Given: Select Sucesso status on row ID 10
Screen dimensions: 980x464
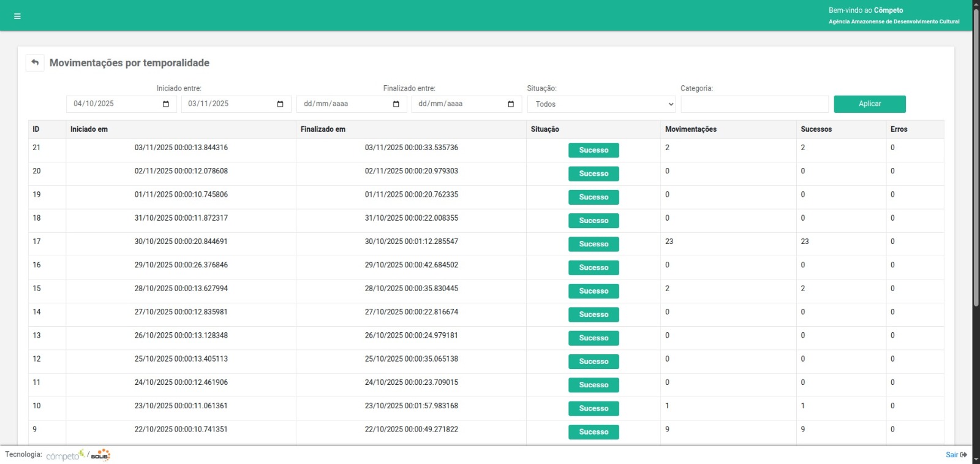Looking at the screenshot, I should (594, 408).
